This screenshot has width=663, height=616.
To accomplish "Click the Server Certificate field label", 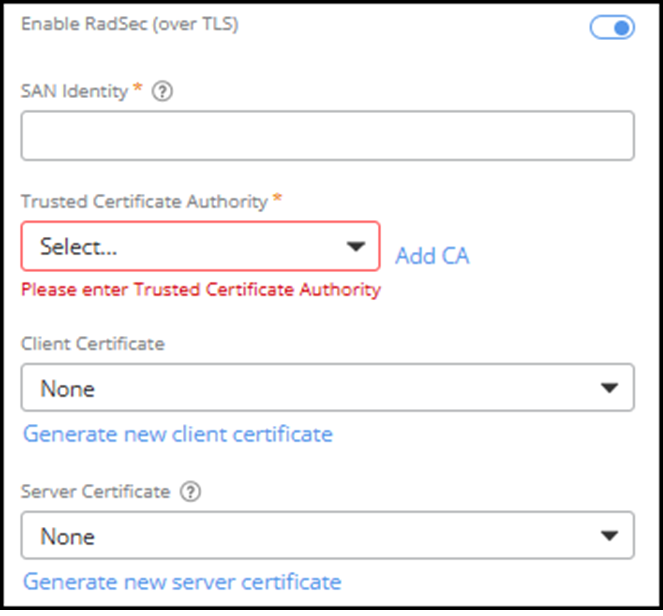I will [97, 491].
